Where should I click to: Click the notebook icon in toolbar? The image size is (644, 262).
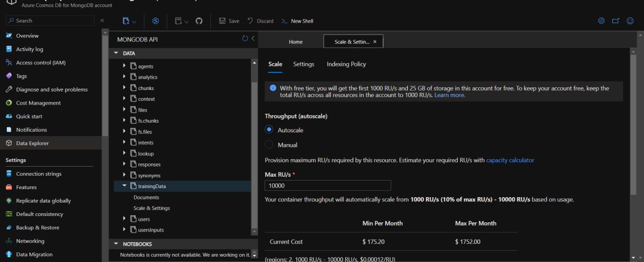(x=178, y=21)
